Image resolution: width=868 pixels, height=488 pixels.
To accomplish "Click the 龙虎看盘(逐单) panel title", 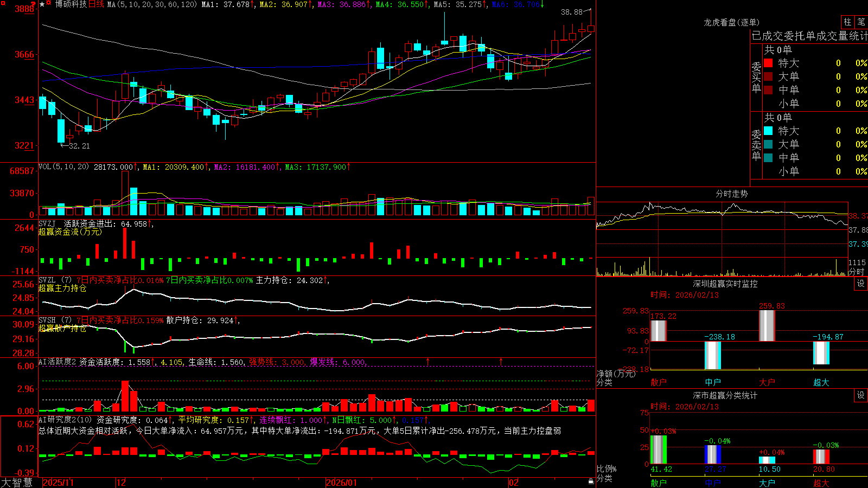I will [x=731, y=22].
